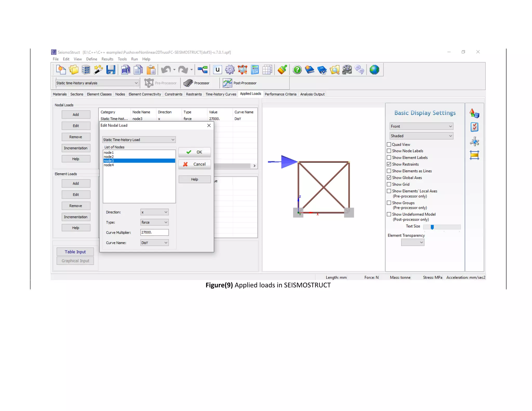Click the calculator icon in toolbar
532x411 pixels.
click(255, 70)
